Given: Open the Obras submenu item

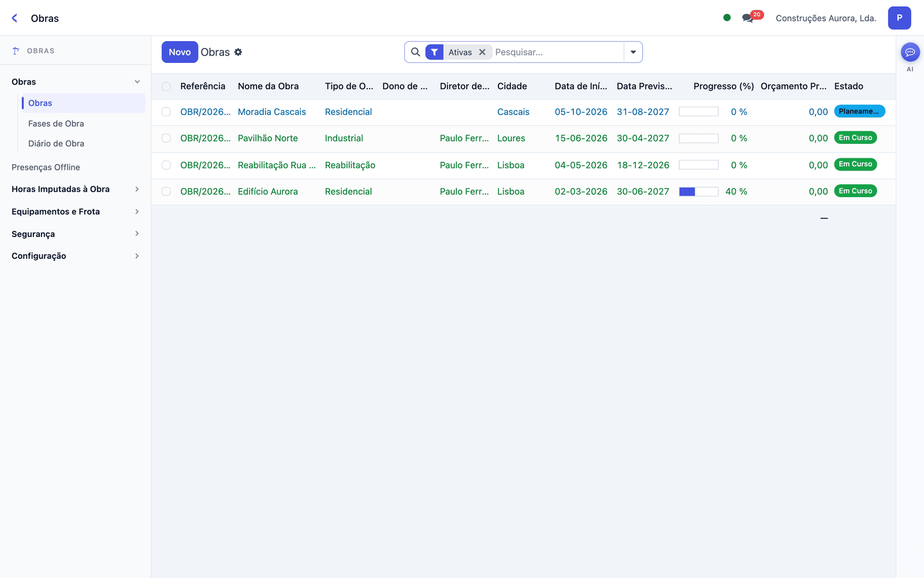Looking at the screenshot, I should (83, 103).
